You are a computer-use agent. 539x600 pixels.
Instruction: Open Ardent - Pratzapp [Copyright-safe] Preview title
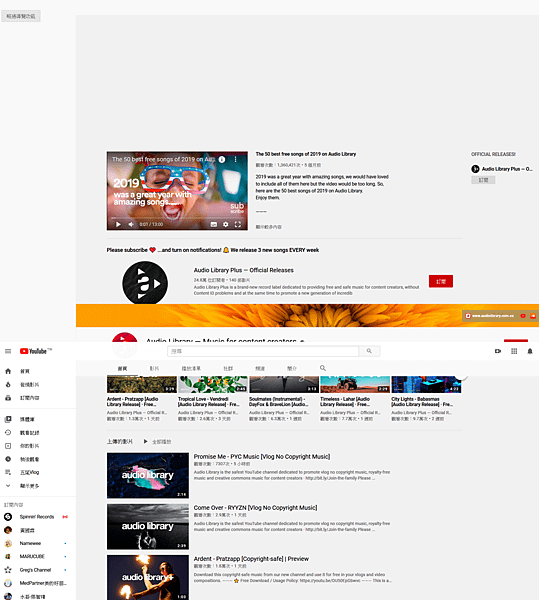pyautogui.click(x=251, y=559)
